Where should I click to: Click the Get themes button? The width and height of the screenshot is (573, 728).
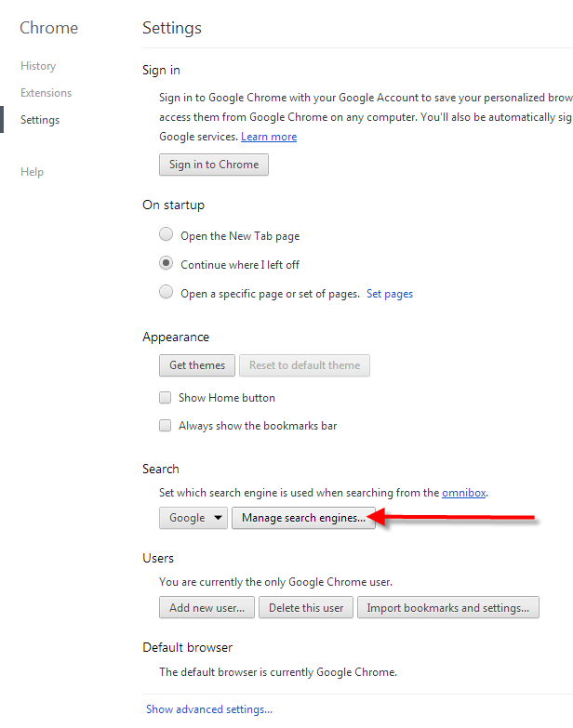point(197,365)
